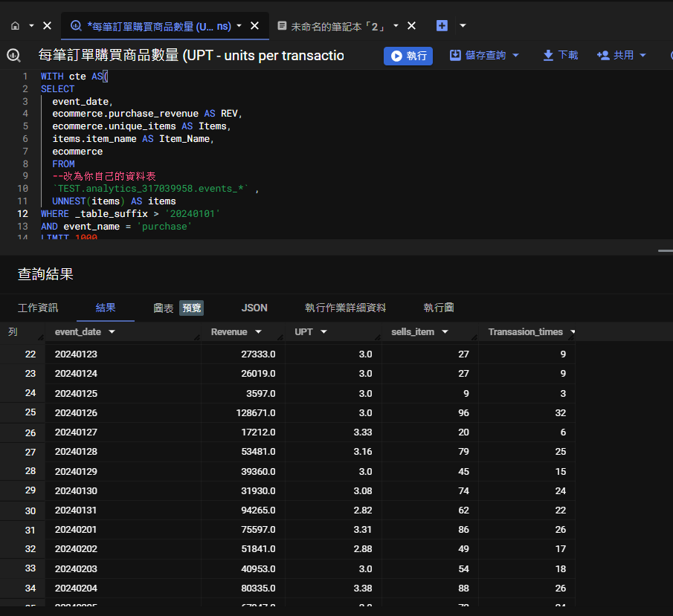Close the untitled notebook tab

[x=411, y=26]
